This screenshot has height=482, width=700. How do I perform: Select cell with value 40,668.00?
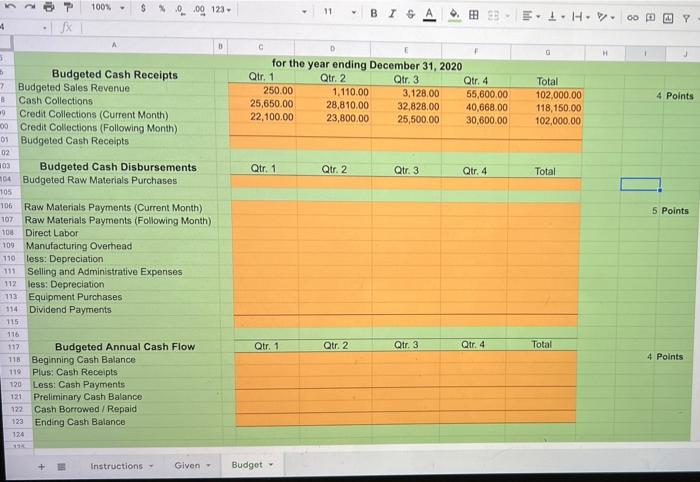(475, 107)
